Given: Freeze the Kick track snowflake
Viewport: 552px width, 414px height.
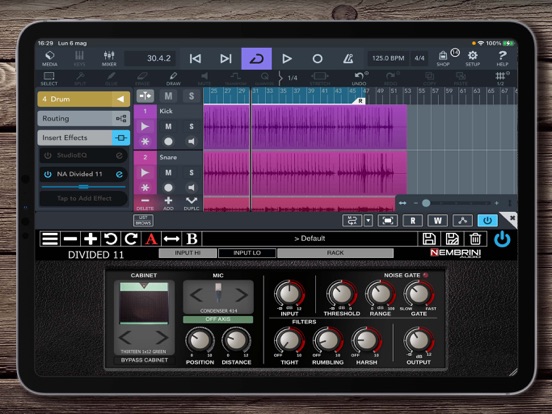Looking at the screenshot, I should [145, 142].
